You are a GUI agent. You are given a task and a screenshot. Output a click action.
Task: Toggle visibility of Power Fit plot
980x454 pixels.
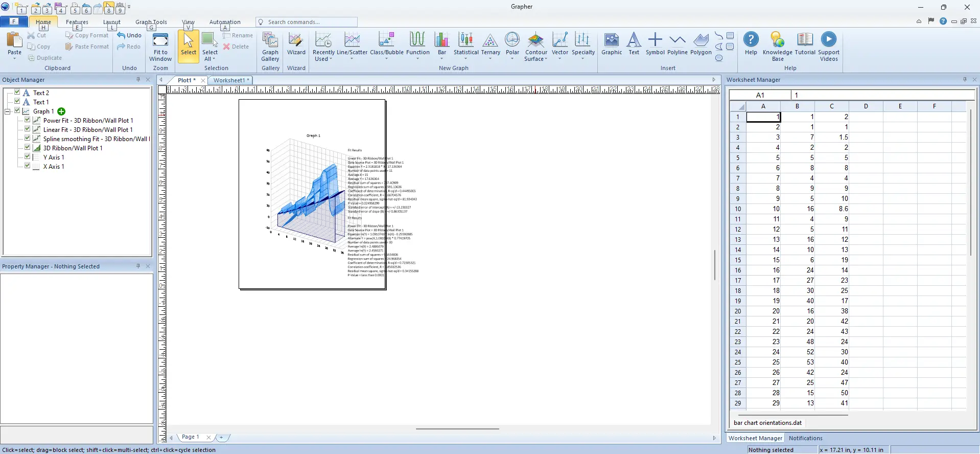(27, 120)
